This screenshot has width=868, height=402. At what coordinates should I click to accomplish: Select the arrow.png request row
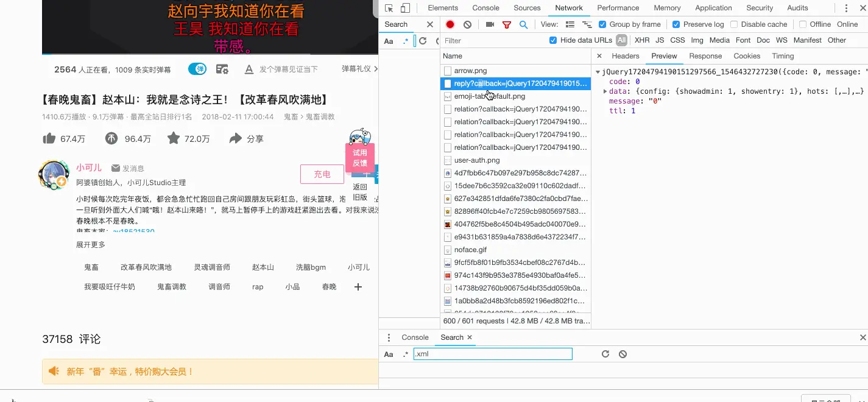pos(515,71)
